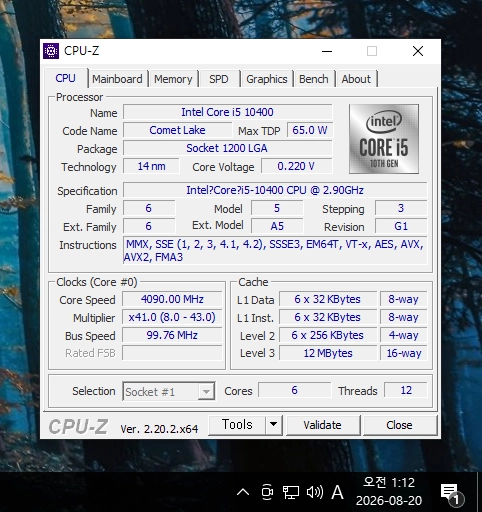Close the CPU-Z window with X
The height and width of the screenshot is (512, 482).
418,51
